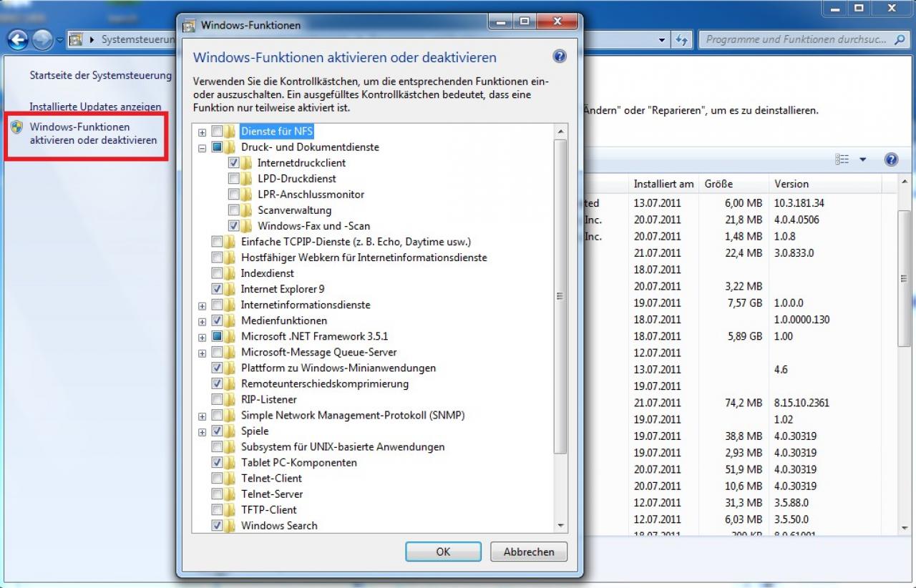Uncheck Internetdruckclient checkbox

(233, 163)
